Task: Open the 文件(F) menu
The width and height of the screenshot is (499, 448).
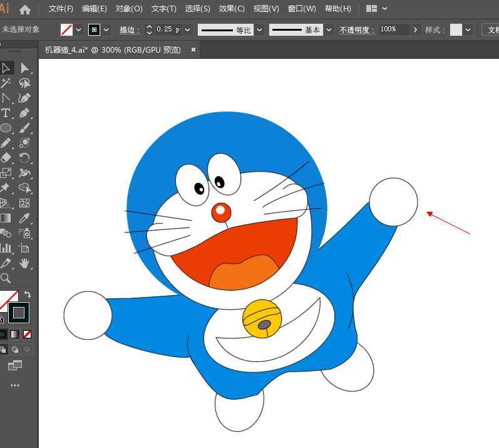Action: click(61, 9)
